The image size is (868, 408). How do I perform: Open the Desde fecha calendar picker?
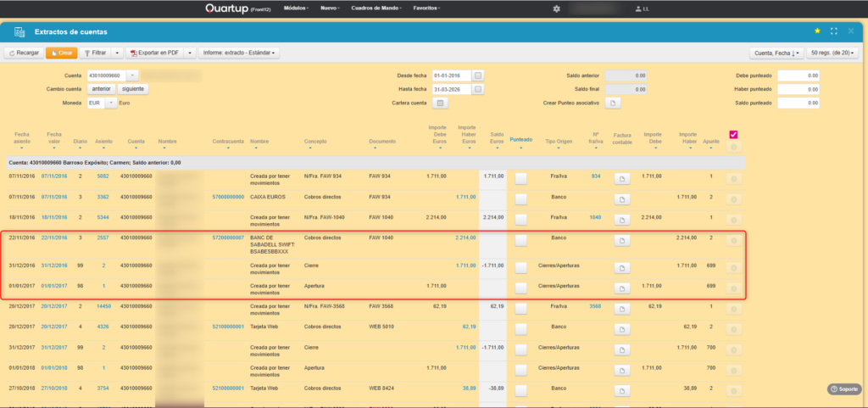point(478,75)
